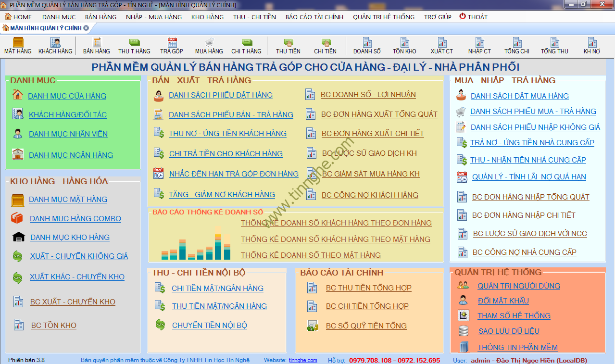Open the KH NỢ toolbar icon
Viewport: 615px width, 364px height.
(x=591, y=43)
